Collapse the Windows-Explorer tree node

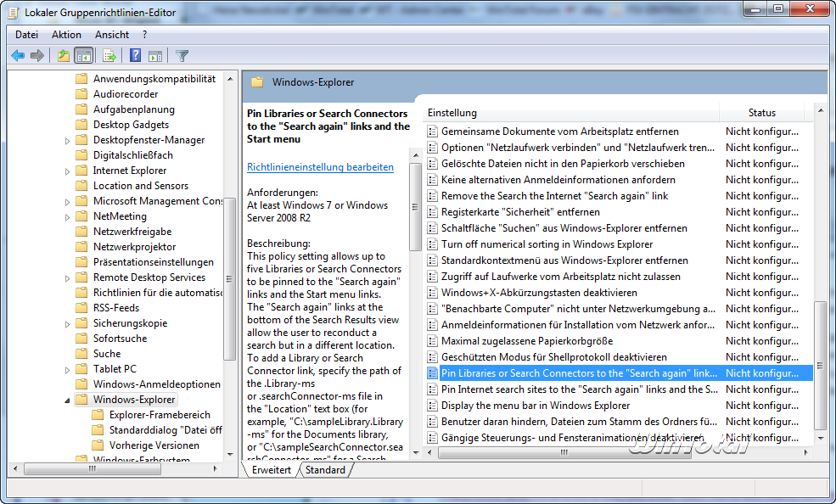click(68, 400)
